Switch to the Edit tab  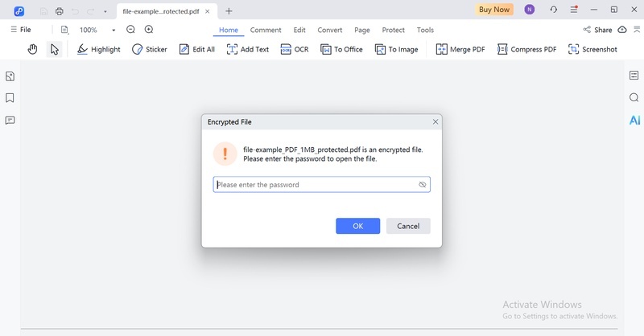[299, 30]
